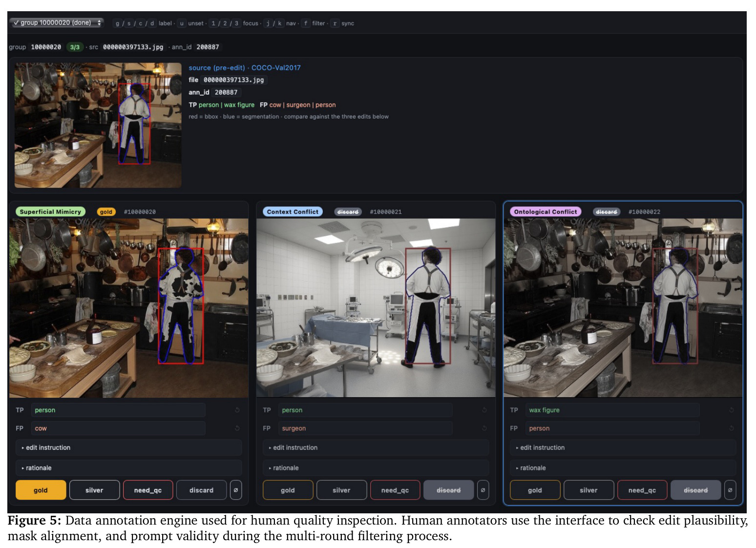Click the reset icon beside TP person in Superficial Mimicry
This screenshot has height=548, width=756.
click(237, 410)
